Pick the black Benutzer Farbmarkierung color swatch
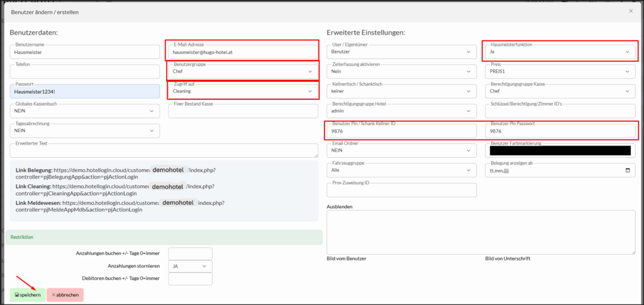The width and height of the screenshot is (644, 305). 560,150
